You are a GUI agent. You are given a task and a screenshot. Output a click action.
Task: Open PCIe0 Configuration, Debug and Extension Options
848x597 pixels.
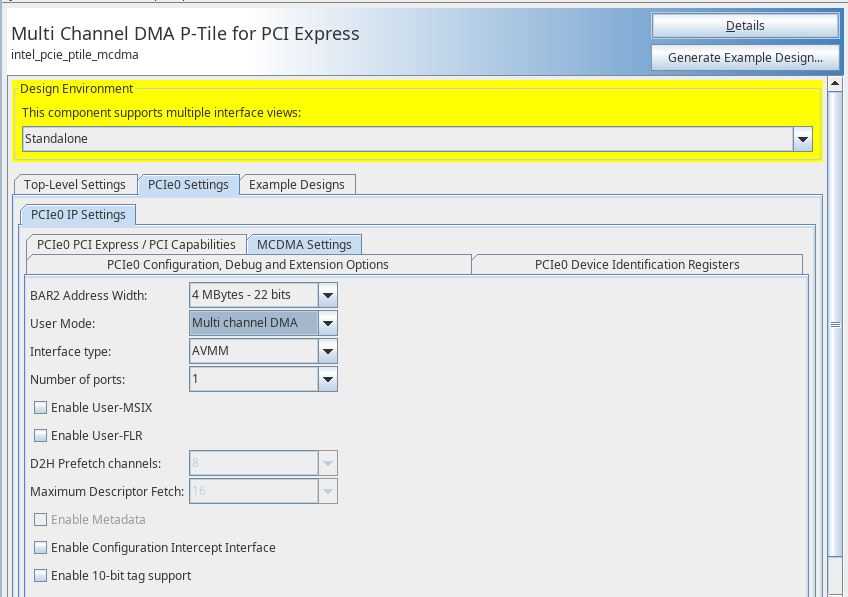(x=248, y=265)
